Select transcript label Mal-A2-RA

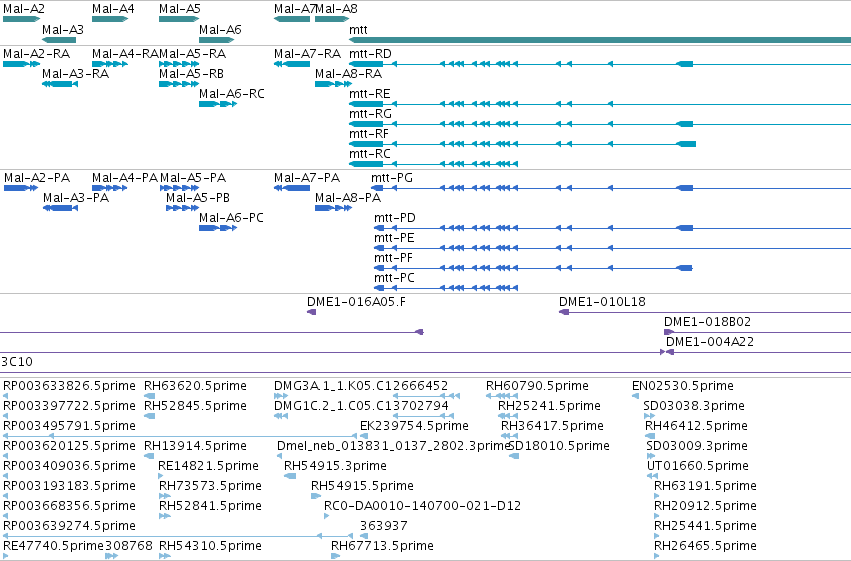36,54
